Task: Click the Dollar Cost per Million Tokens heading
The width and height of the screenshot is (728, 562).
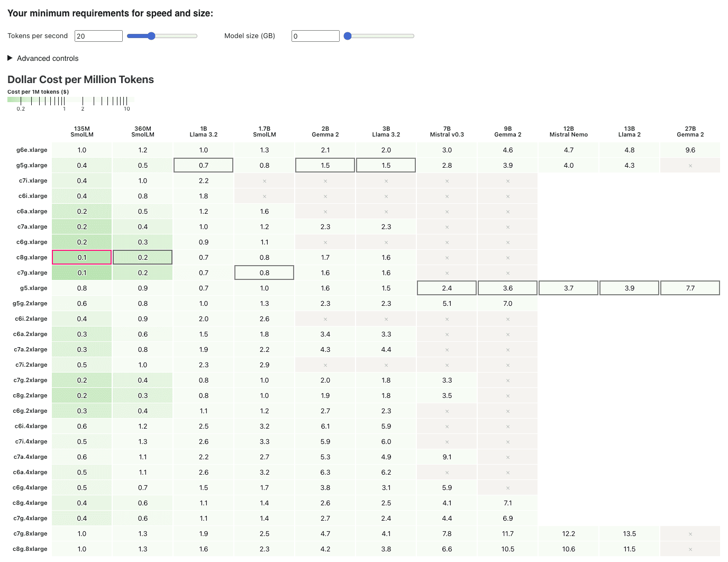Action: [x=80, y=79]
